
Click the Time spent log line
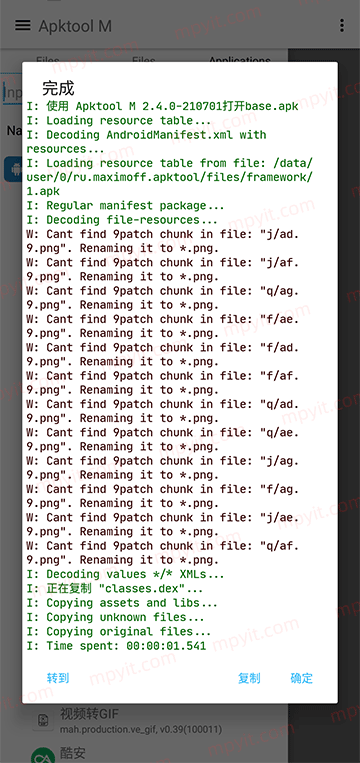click(x=116, y=646)
